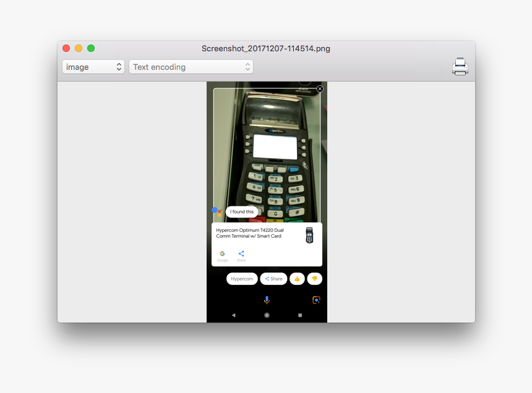Close the window with red button
Screen dimensions: 532x393
[x=67, y=48]
